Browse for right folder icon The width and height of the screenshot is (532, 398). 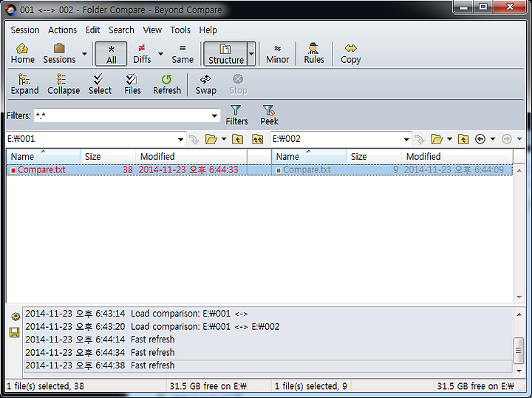coord(437,139)
